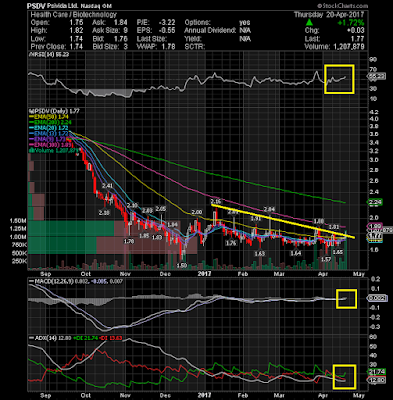Click the 1.57 April low annotation
This screenshot has width=393, height=400.
pos(325,259)
